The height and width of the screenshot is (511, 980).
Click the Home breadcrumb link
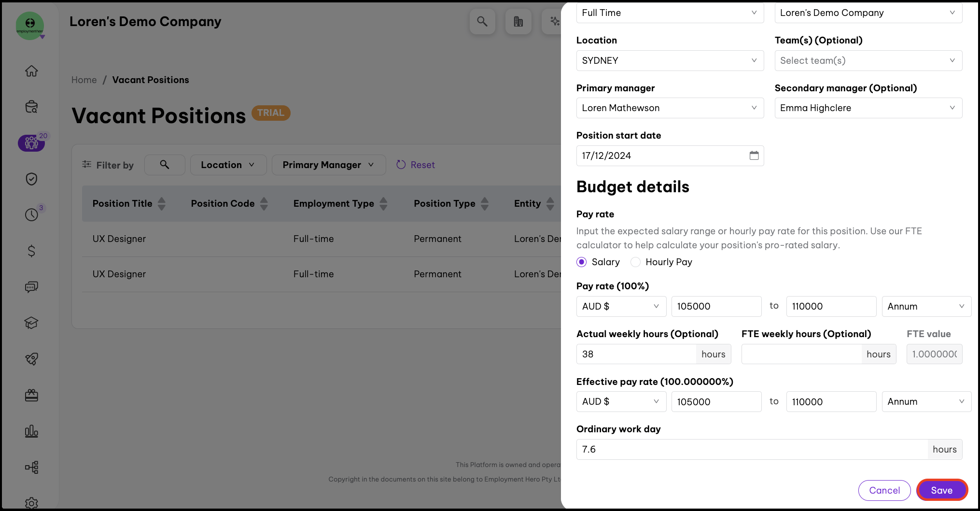click(x=84, y=80)
